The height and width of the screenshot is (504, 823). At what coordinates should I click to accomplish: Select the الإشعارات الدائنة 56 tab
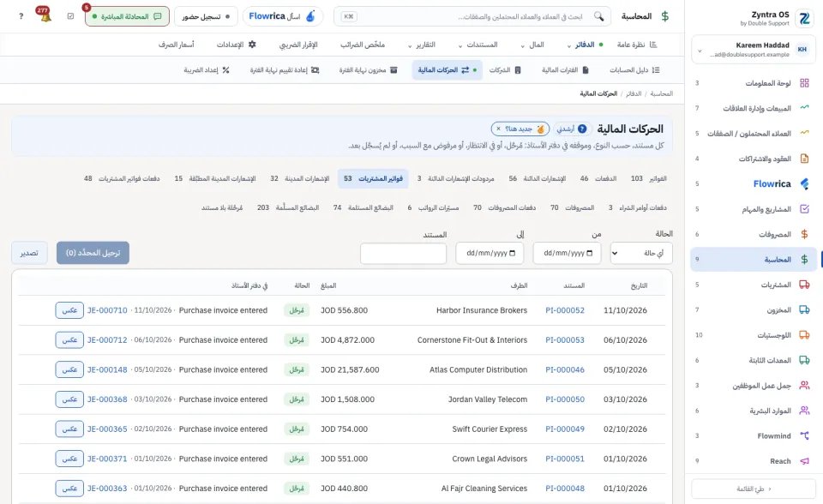538,178
